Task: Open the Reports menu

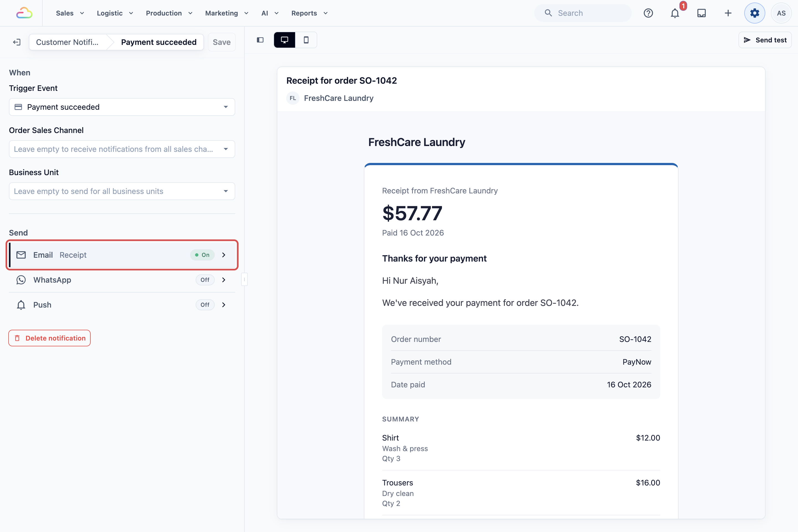Action: 310,13
